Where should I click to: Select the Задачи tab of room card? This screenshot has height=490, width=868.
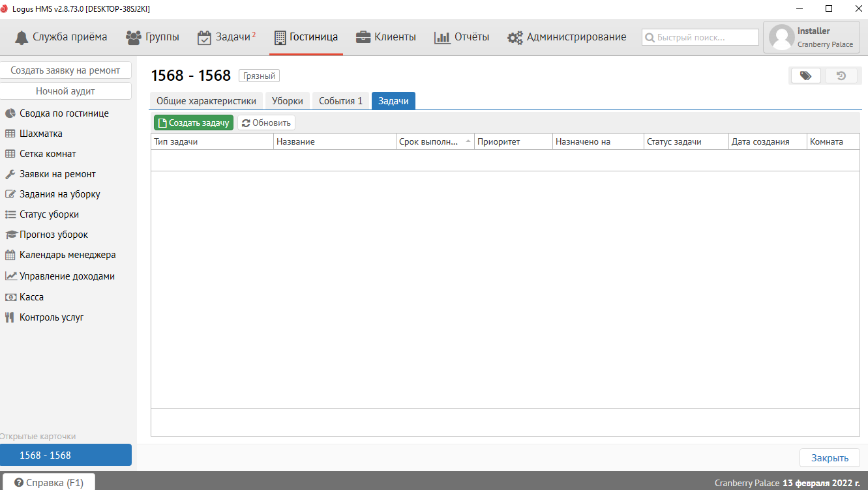(393, 101)
